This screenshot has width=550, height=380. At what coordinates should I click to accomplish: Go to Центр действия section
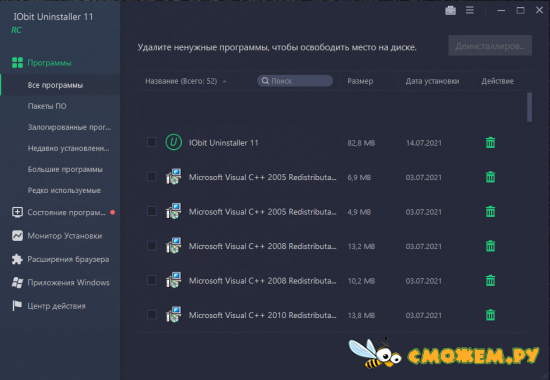click(x=56, y=306)
